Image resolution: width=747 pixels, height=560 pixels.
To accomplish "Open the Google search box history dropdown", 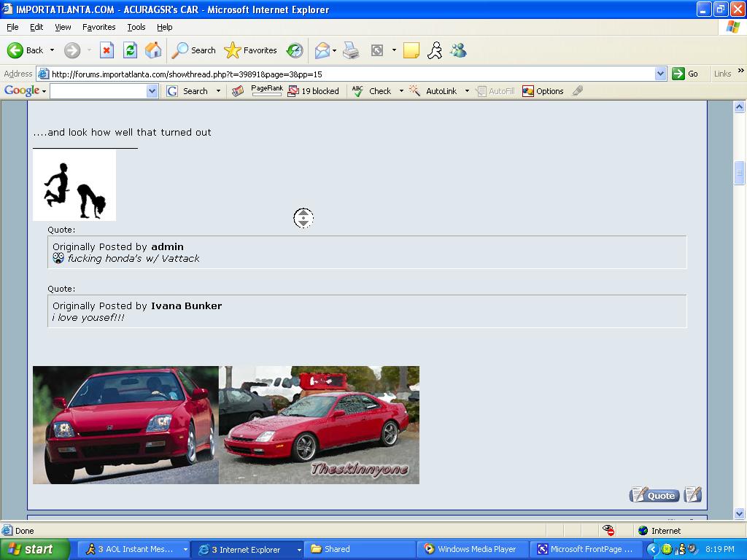I will (x=152, y=91).
